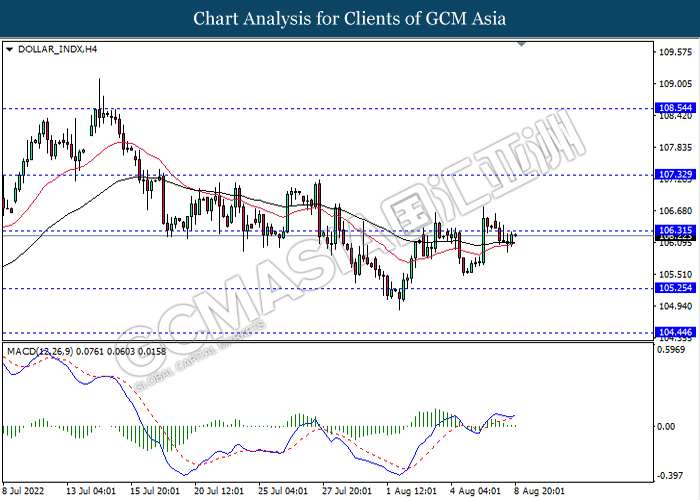Screen dimensions: 700x500
Task: Click the current price label on the price axis
Action: 675,238
